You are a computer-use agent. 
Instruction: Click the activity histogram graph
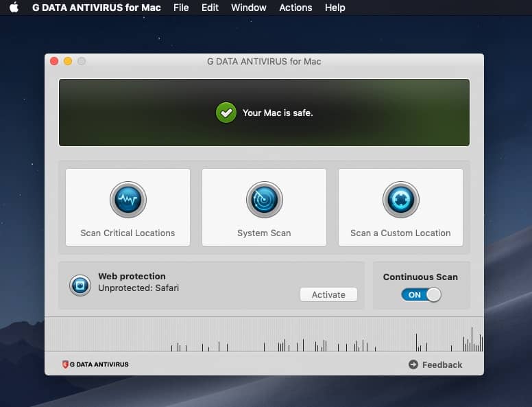(264, 334)
